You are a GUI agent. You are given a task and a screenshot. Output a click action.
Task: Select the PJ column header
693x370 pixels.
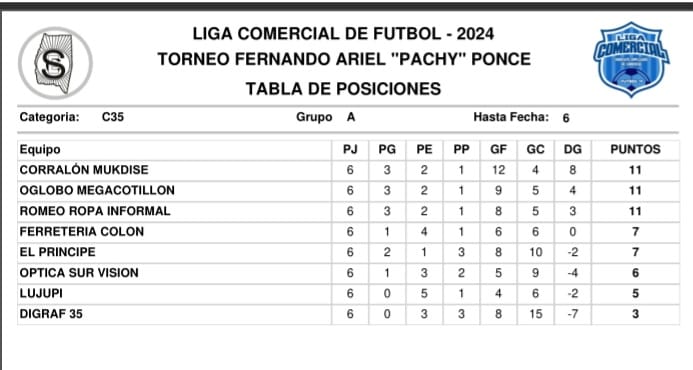click(350, 149)
